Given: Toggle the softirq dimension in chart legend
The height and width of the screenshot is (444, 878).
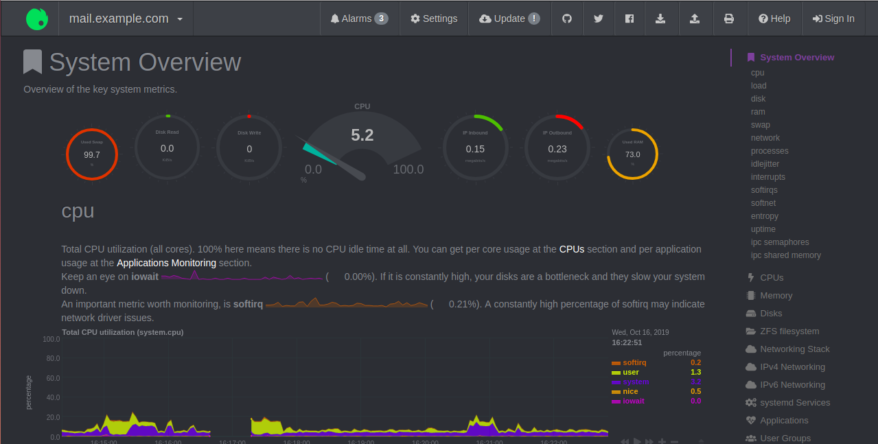Looking at the screenshot, I should pos(634,362).
